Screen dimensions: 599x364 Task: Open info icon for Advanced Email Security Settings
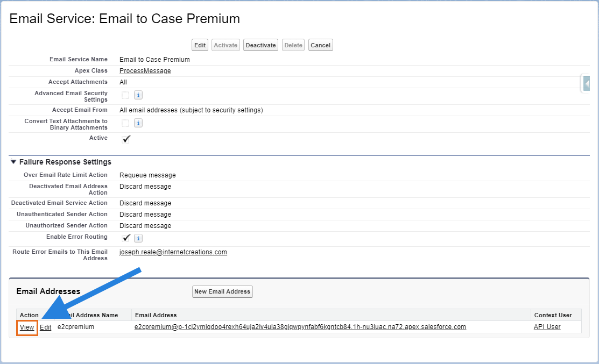pos(138,95)
